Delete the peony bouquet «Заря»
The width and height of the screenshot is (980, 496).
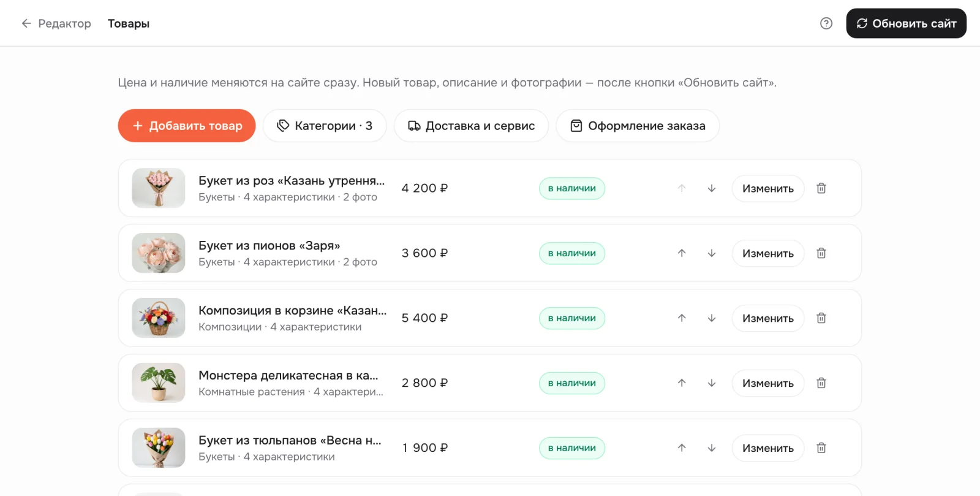(x=821, y=253)
